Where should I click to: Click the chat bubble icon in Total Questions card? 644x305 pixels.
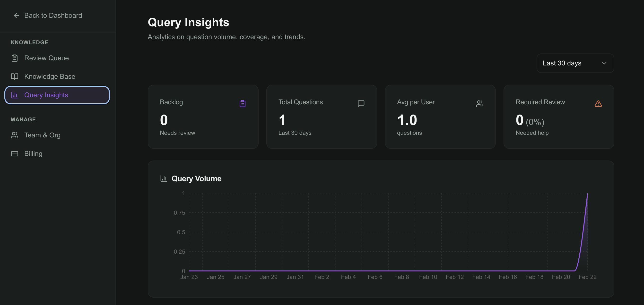(x=361, y=104)
